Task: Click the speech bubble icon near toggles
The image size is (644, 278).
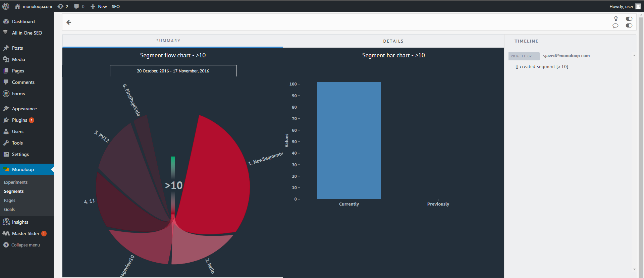Action: click(615, 25)
